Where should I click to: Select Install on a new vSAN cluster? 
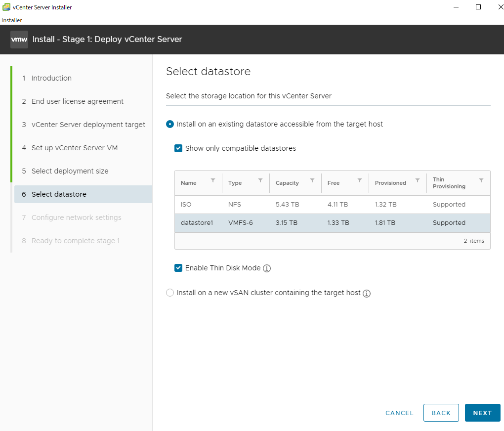click(x=170, y=293)
